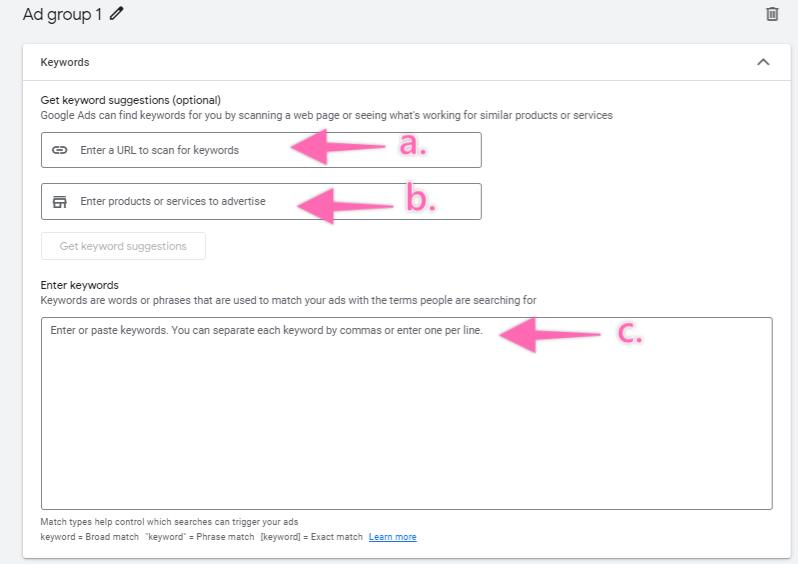Click the Keywords panel header
The width and height of the screenshot is (798, 564).
tap(406, 62)
